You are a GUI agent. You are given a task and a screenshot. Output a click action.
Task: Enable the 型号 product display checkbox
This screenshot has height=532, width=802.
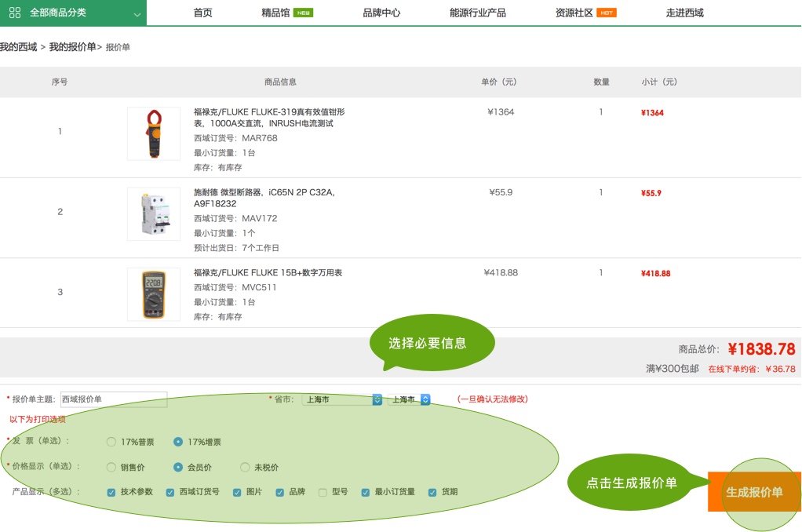click(323, 493)
